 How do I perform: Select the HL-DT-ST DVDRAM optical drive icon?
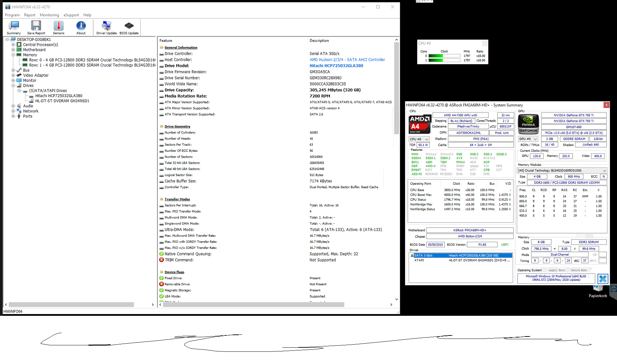point(31,101)
